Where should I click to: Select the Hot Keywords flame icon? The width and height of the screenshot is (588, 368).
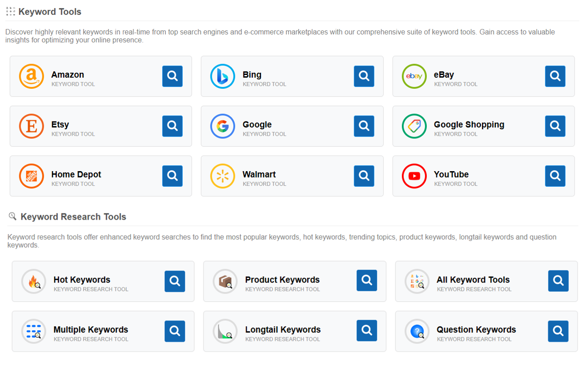(34, 281)
